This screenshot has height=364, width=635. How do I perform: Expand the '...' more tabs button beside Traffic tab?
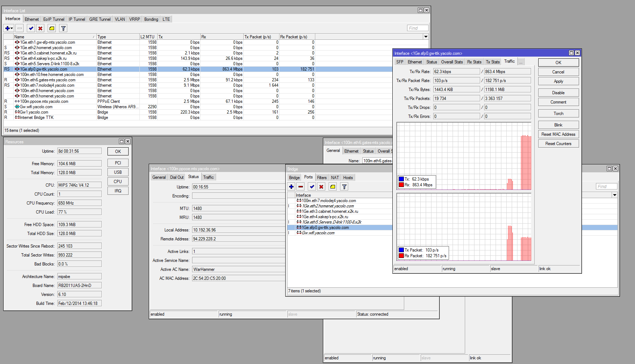[x=521, y=62]
